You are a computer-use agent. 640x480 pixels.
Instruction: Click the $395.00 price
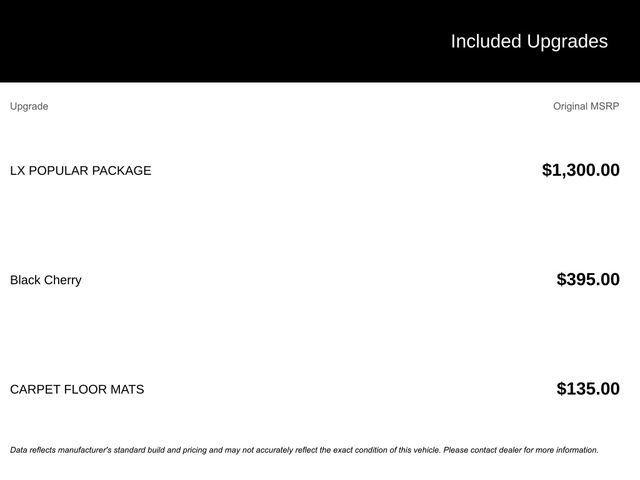(588, 280)
